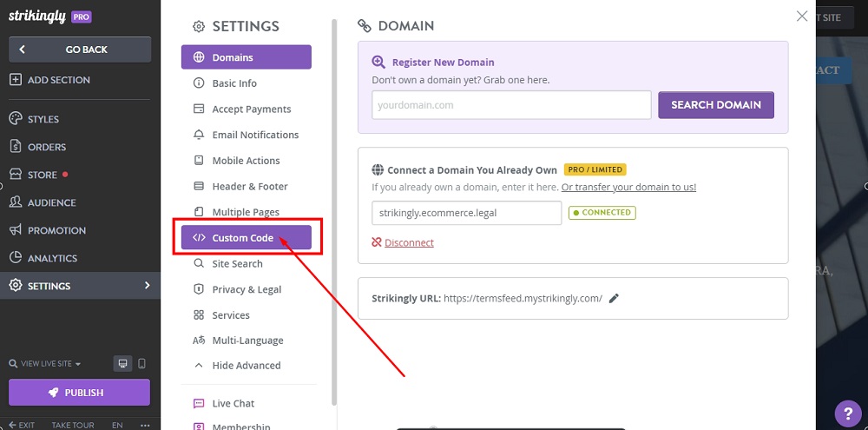Click the Go Back button
Viewport: 868px width, 430px height.
(80, 50)
